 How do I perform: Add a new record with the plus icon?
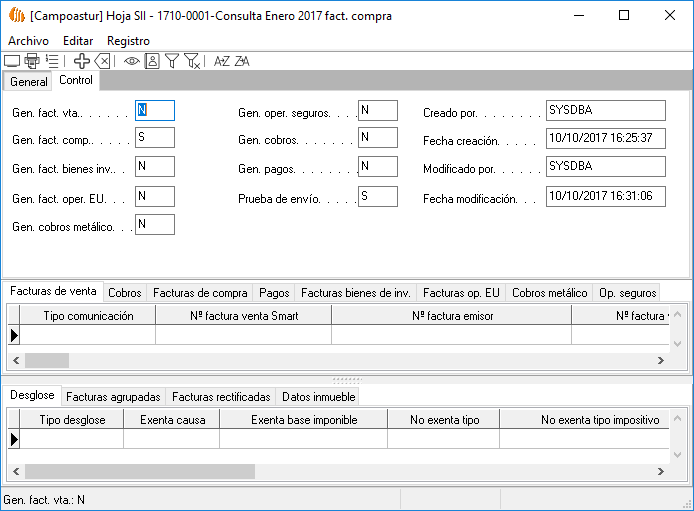click(x=82, y=61)
